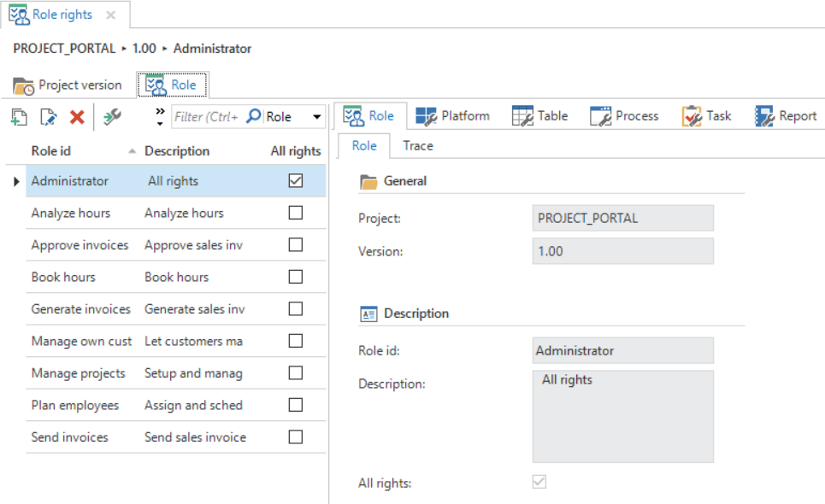825x504 pixels.
Task: Open the Process rights tab
Action: pos(624,116)
